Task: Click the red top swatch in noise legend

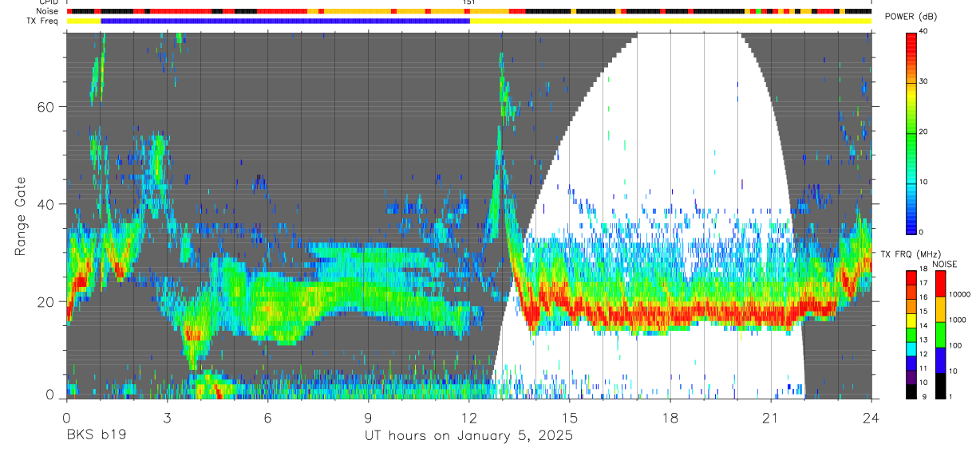Action: (x=940, y=282)
